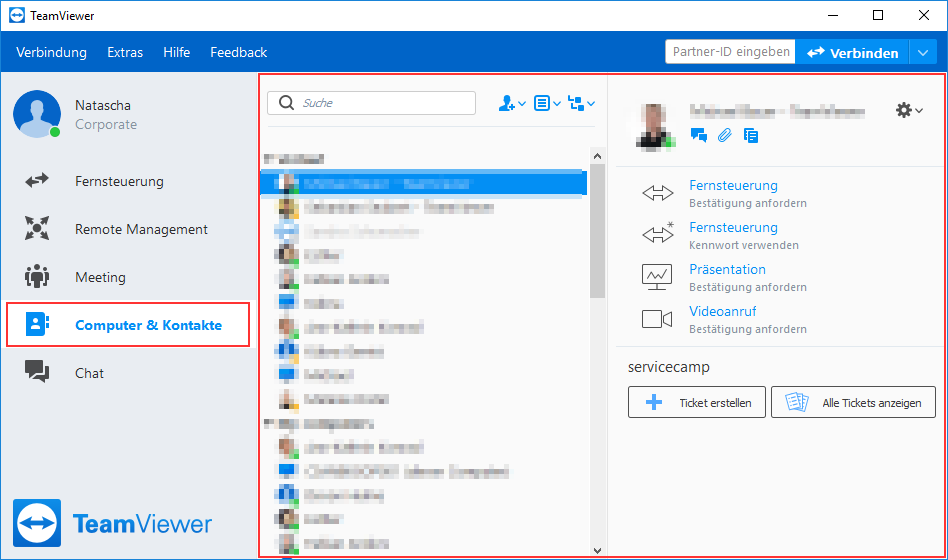
Task: Click the Ticket erstellen button
Action: pyautogui.click(x=696, y=402)
